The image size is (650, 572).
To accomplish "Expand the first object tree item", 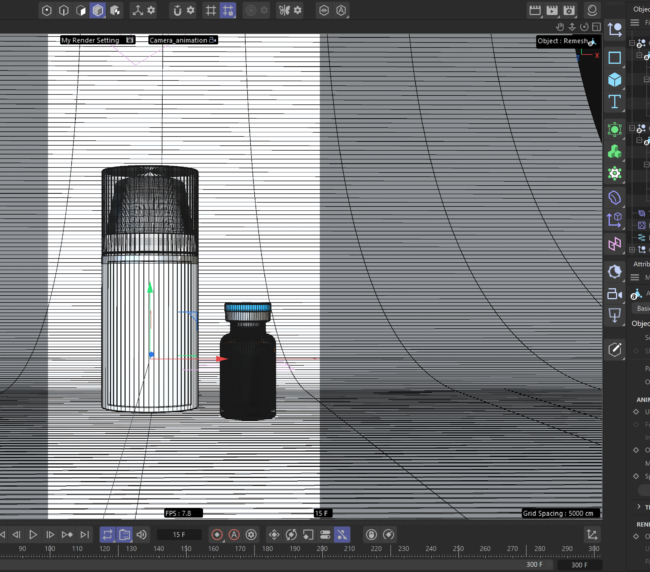I will [x=632, y=43].
